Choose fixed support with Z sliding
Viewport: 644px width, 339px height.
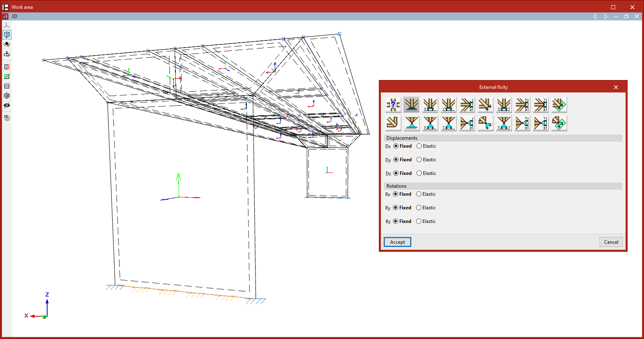coord(467,105)
